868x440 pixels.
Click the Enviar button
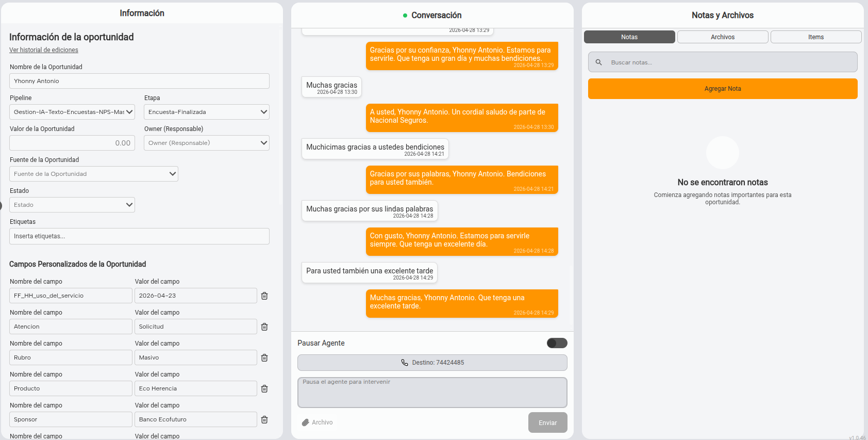point(547,422)
